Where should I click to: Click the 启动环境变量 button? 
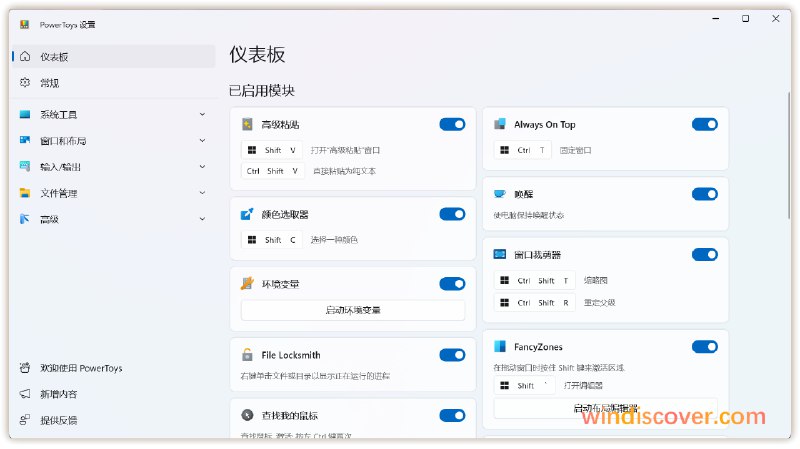[353, 310]
